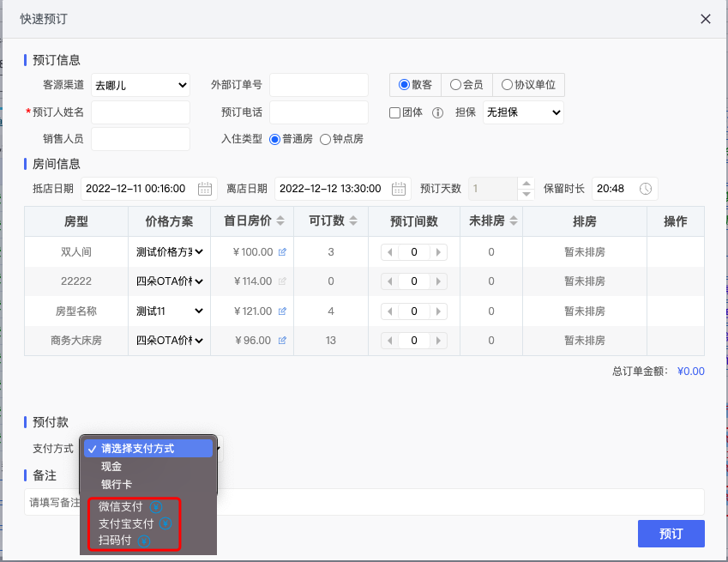Viewport: 728px width, 562px height.
Task: Check the 团体 checkbox
Action: pyautogui.click(x=394, y=113)
